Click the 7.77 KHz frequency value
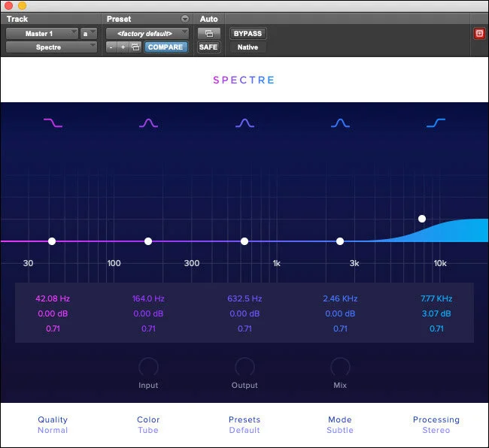This screenshot has height=448, width=489. coord(436,298)
